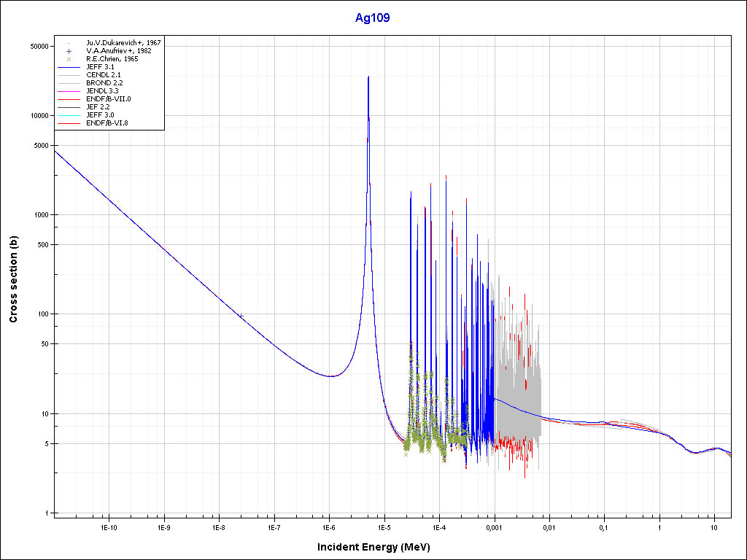Click the top of the tallest resonance peak
Screen dimensions: 747x560
tap(368, 77)
